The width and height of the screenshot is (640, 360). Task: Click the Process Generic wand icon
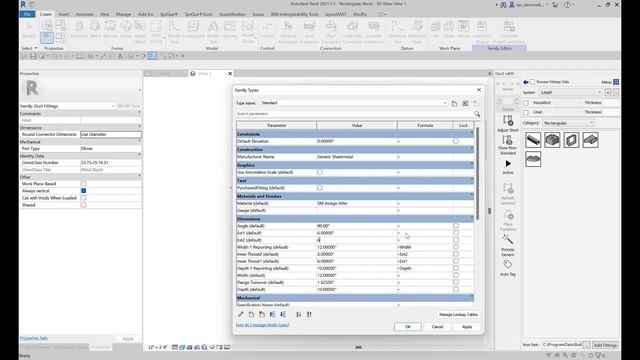508,239
